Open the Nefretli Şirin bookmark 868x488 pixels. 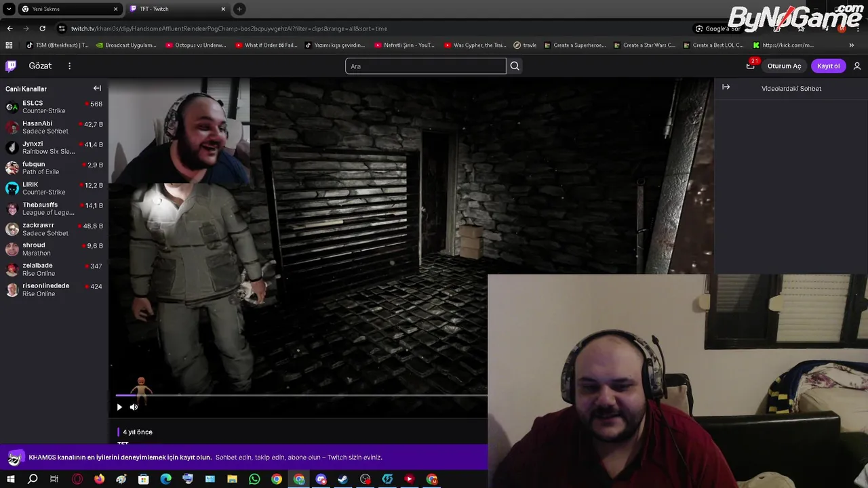pyautogui.click(x=405, y=45)
